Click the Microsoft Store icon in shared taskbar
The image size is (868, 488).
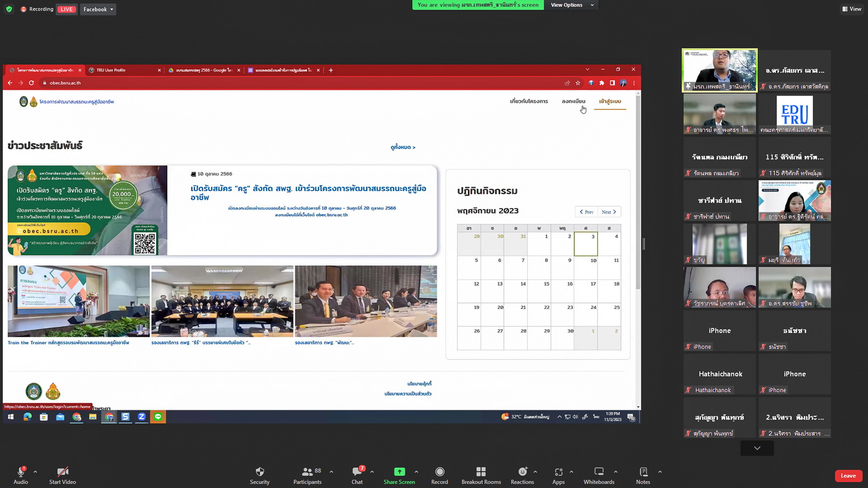pyautogui.click(x=44, y=417)
